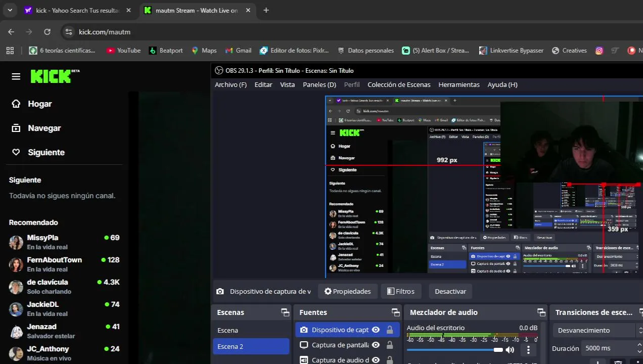Image resolution: width=643 pixels, height=364 pixels.
Task: Open the Maps bookmark
Action: (x=204, y=51)
